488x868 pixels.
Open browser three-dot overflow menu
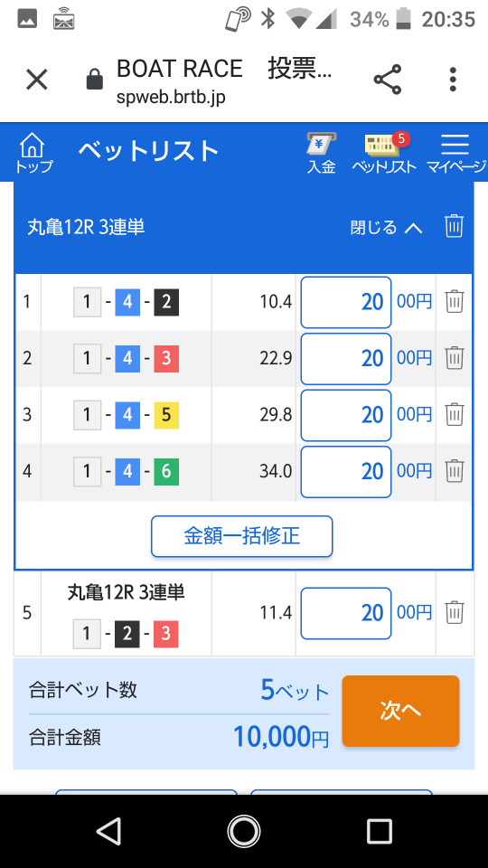click(x=453, y=80)
